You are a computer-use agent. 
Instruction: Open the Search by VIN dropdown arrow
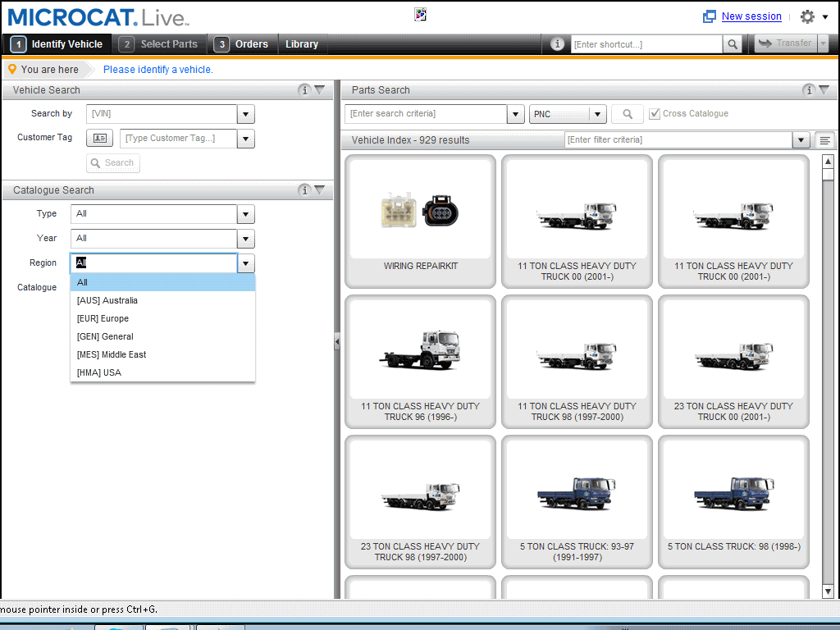pyautogui.click(x=246, y=113)
